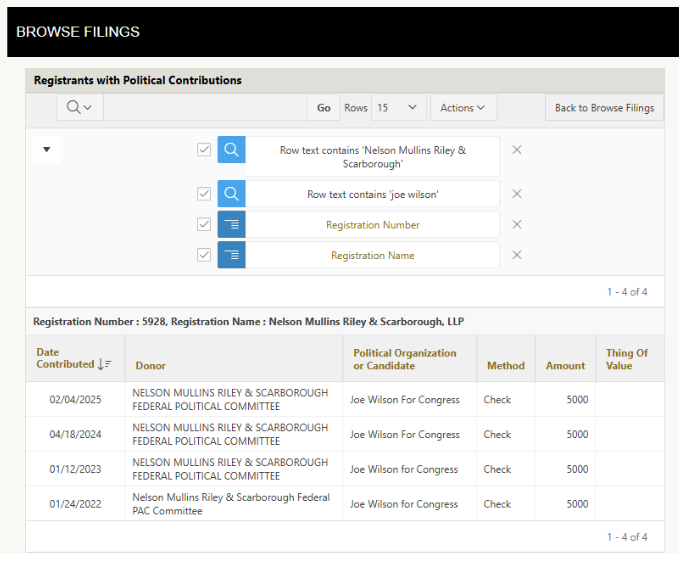
Task: Click the magnifier icon for Nelson Mullins filter
Action: point(231,150)
